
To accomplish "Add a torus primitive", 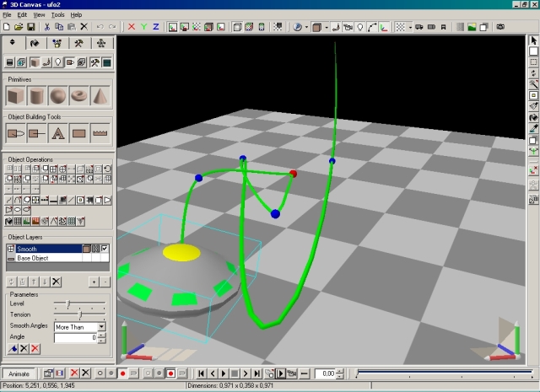I will (x=78, y=95).
